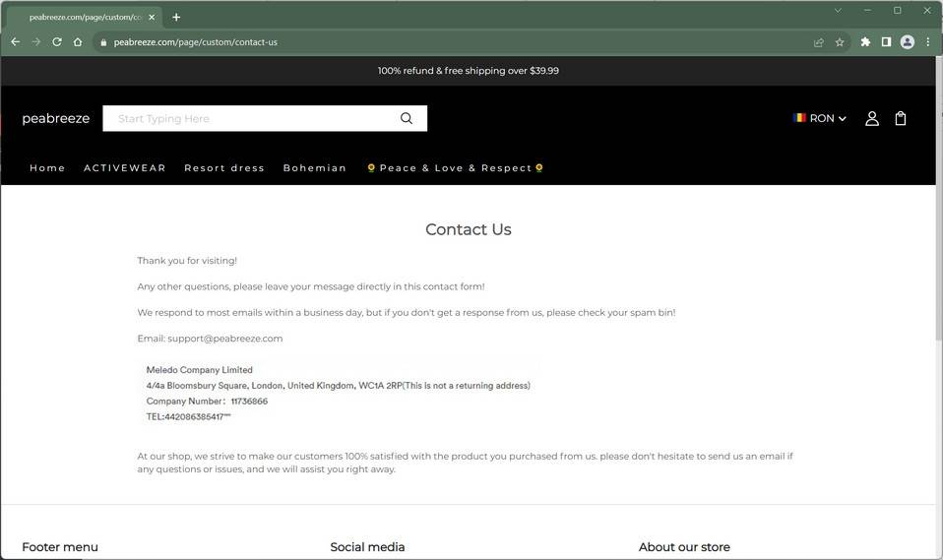Click the Thank you for visiting text

click(187, 261)
